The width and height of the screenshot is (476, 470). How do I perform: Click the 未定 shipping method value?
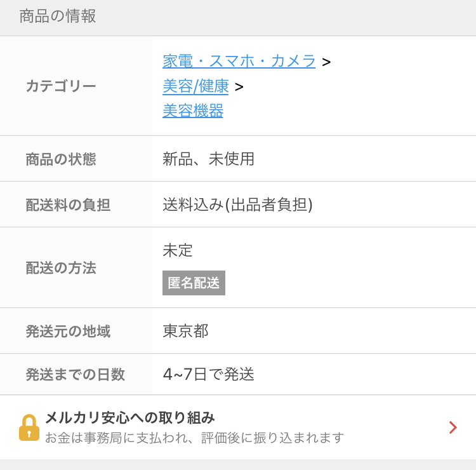178,250
